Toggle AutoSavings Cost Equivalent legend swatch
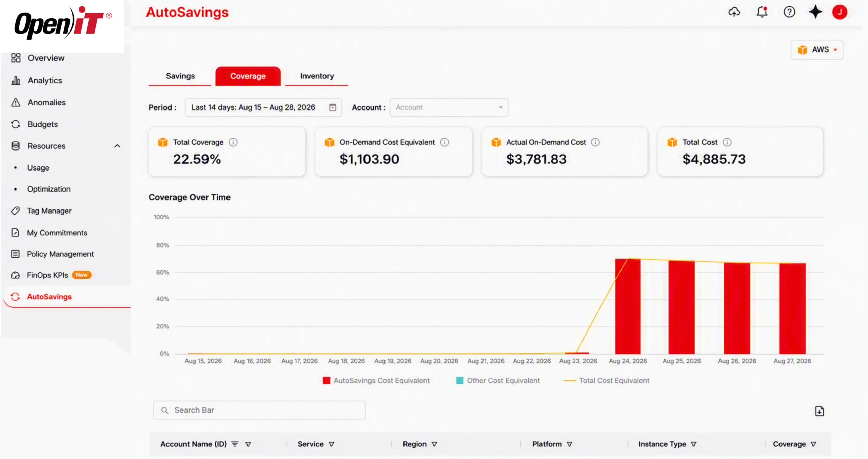The width and height of the screenshot is (868, 459). click(x=327, y=380)
